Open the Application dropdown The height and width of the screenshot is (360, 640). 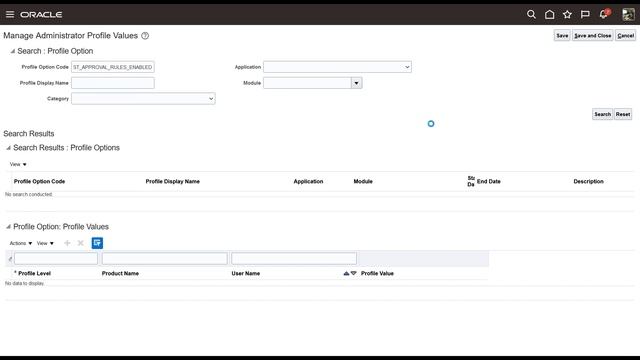[x=337, y=67]
